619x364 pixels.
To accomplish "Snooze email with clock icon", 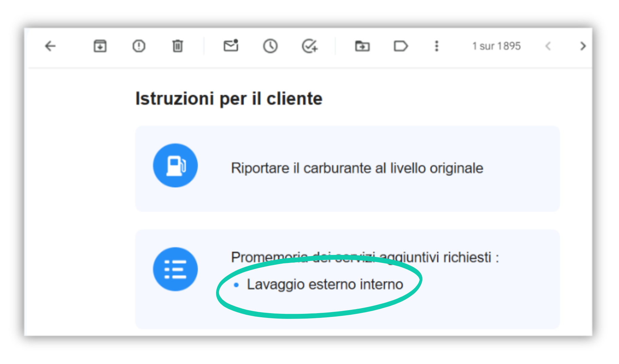I will click(x=270, y=46).
